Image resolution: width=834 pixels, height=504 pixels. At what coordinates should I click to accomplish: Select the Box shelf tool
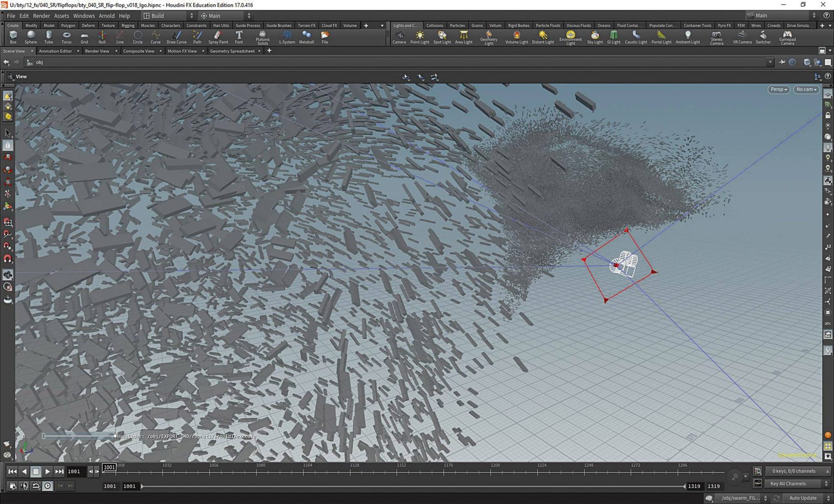coord(13,36)
